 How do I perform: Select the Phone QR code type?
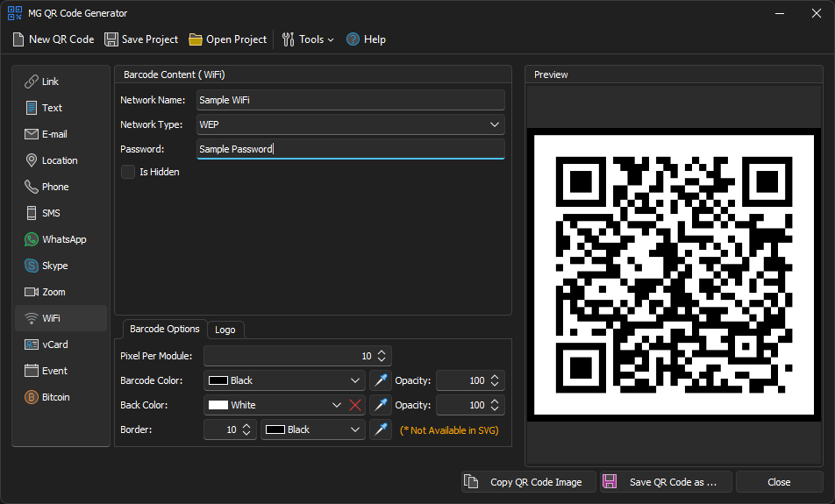[x=61, y=187]
